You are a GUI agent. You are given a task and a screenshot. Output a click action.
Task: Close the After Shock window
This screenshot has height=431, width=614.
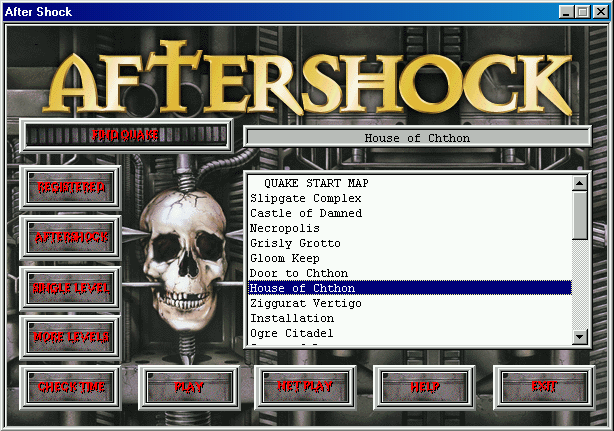point(600,12)
